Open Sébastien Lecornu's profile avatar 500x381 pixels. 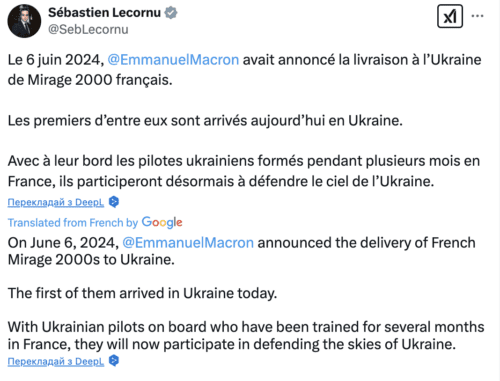24,21
